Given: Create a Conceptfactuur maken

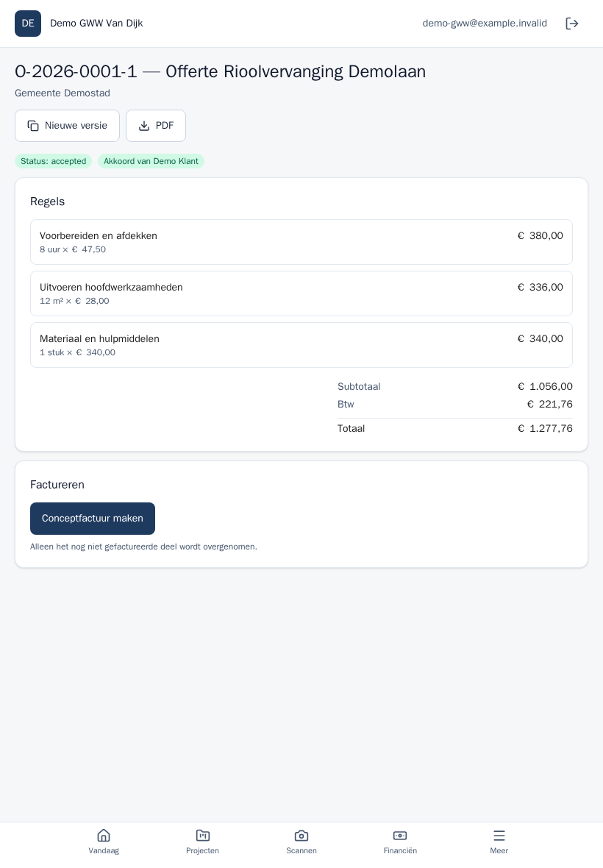Looking at the screenshot, I should click(x=93, y=518).
